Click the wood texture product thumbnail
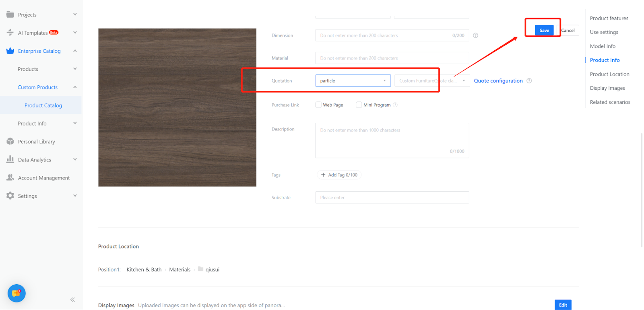 (x=177, y=107)
